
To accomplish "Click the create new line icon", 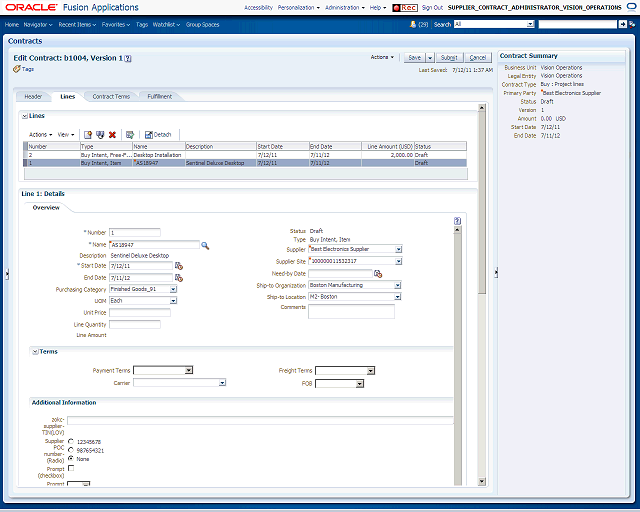I will (88, 135).
